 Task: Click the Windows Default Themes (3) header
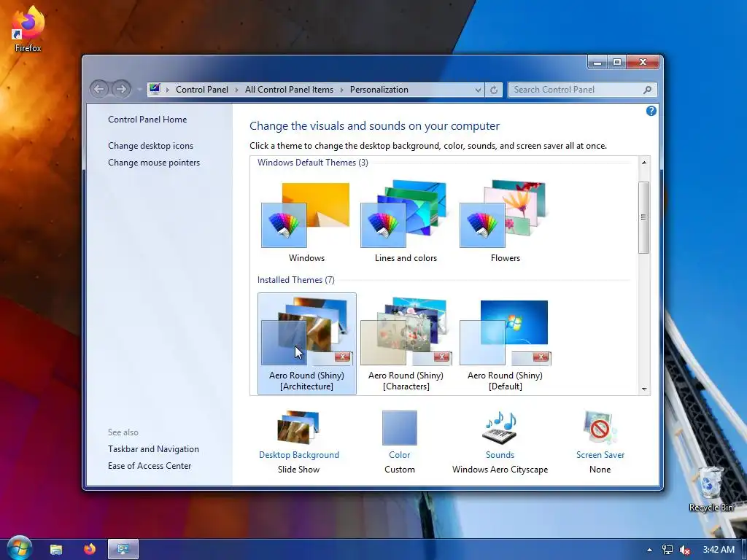click(312, 163)
